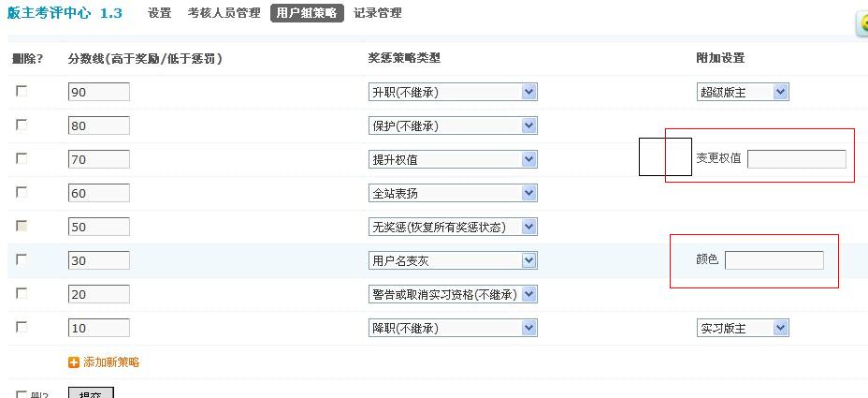Click the plus icon beside 添加新策略
Image resolution: width=868 pixels, height=398 pixels.
tap(74, 362)
